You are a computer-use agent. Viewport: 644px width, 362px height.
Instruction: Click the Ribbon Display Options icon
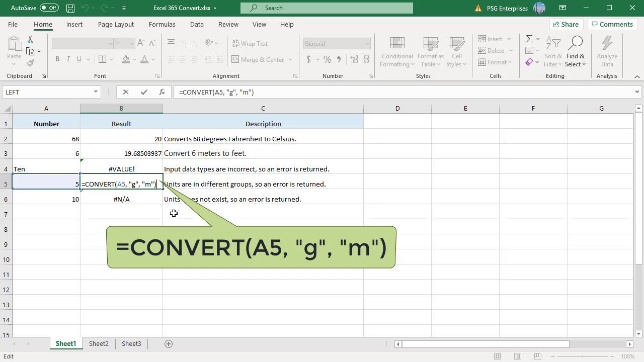(562, 8)
